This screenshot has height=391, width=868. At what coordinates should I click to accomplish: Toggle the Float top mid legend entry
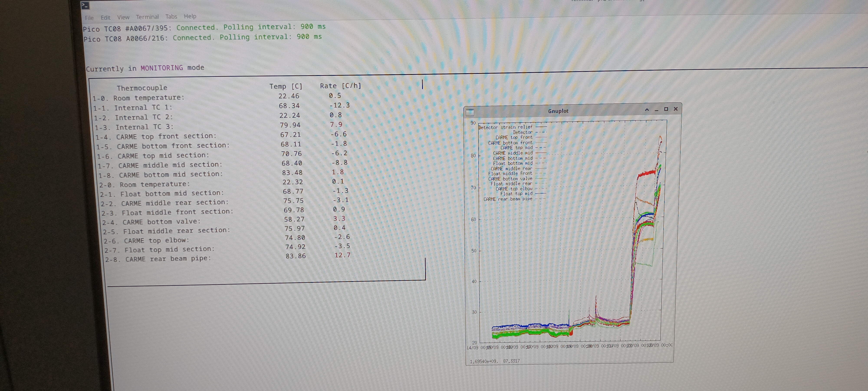coord(516,194)
